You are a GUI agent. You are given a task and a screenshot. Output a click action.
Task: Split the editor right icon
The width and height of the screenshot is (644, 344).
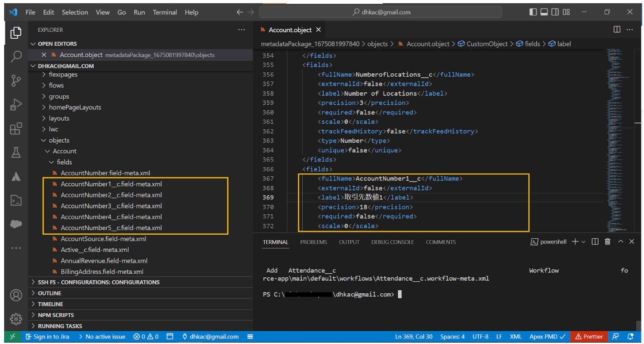[617, 30]
